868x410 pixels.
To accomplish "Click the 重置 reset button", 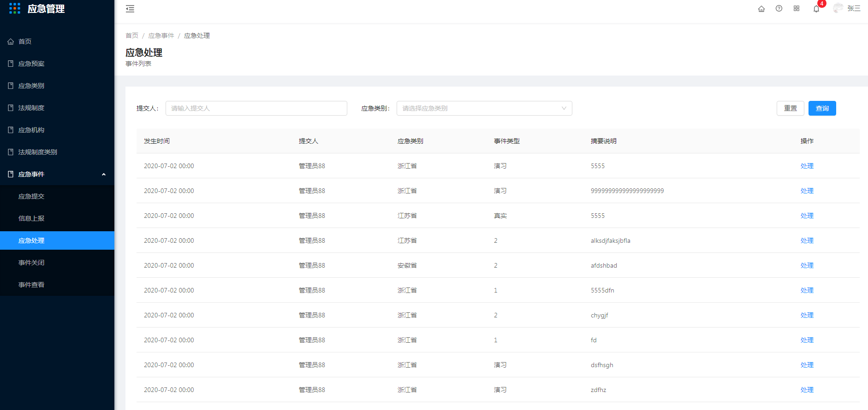I will [791, 108].
